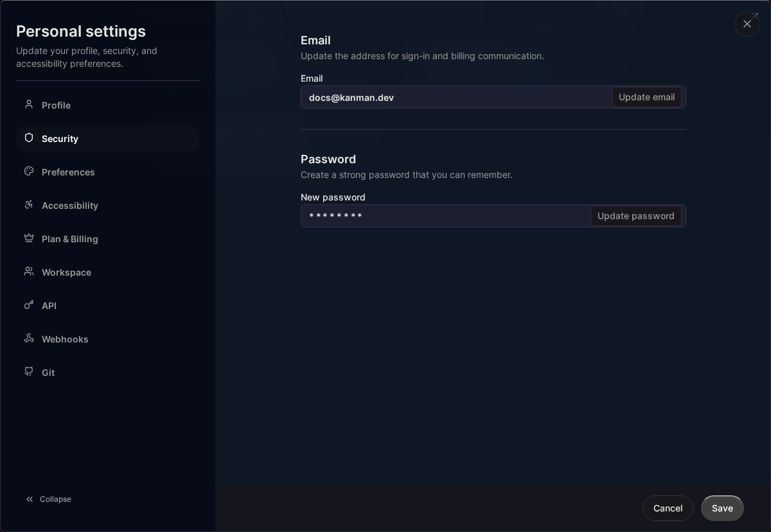Close the Personal settings dialog

point(747,24)
